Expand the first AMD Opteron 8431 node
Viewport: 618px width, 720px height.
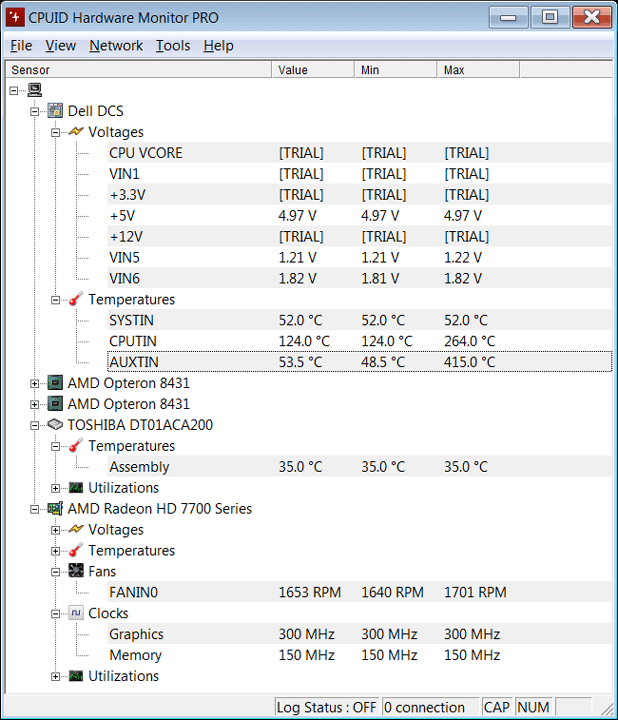pos(36,383)
